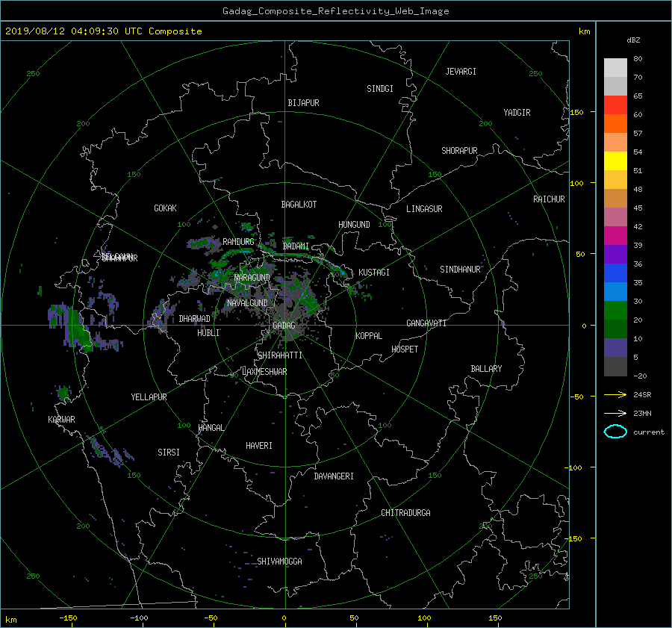672x628 pixels.
Task: Click the white 23MN arrow icon
Action: (x=615, y=413)
